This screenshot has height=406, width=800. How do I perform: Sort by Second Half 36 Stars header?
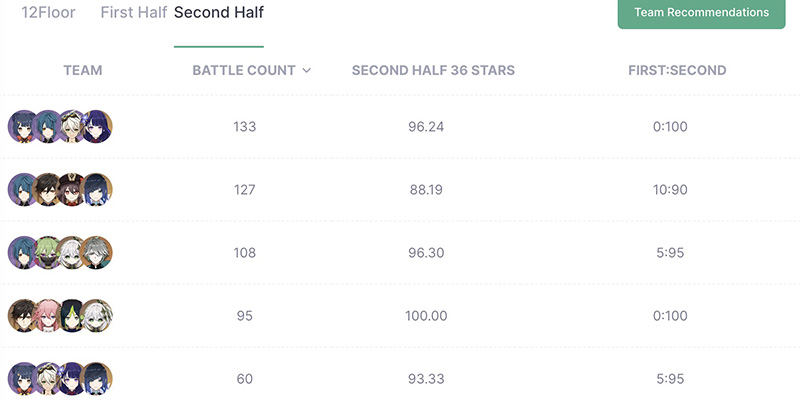pyautogui.click(x=433, y=70)
